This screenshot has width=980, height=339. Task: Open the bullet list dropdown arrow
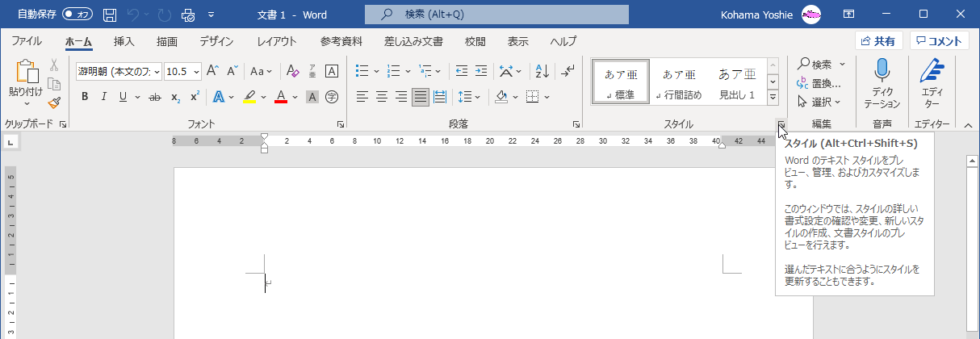[378, 71]
